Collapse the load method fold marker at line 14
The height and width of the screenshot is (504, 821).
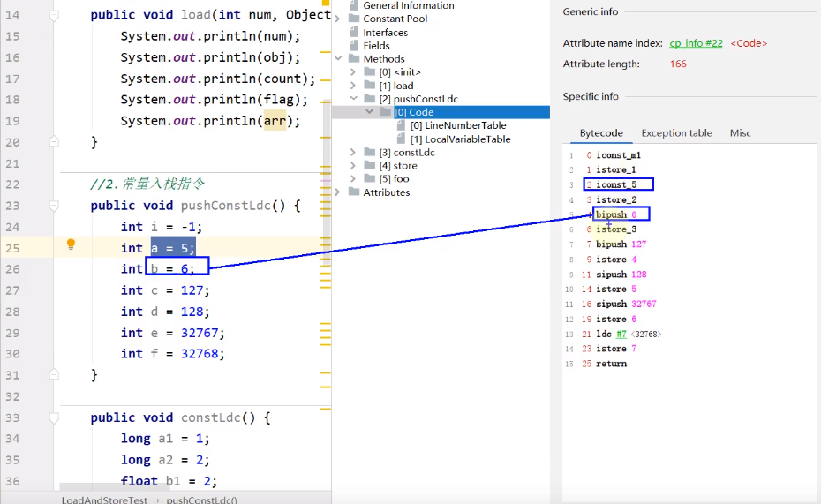tap(53, 16)
